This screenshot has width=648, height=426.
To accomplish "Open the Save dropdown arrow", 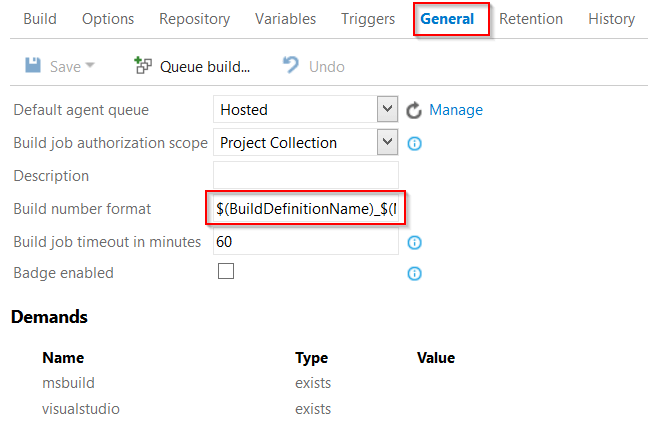I will coord(90,66).
